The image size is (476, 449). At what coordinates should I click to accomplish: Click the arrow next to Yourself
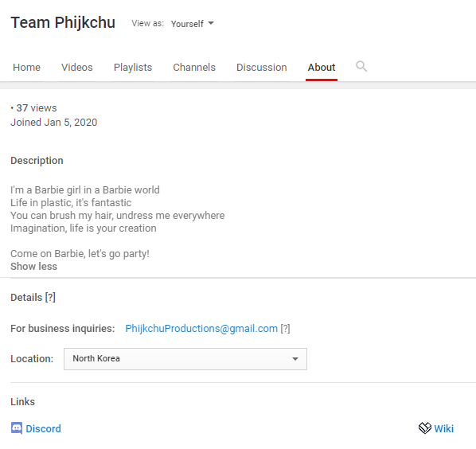point(211,23)
